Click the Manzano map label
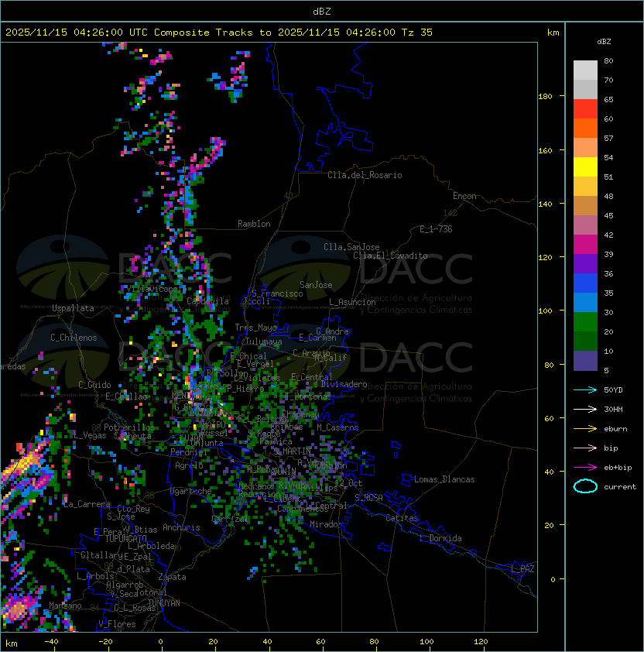This screenshot has width=644, height=652. click(x=65, y=606)
